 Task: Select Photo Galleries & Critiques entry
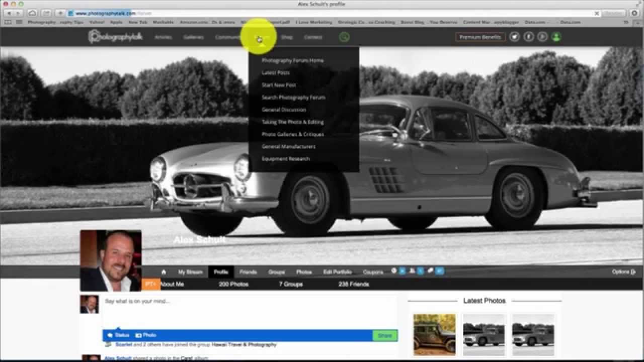click(x=292, y=134)
